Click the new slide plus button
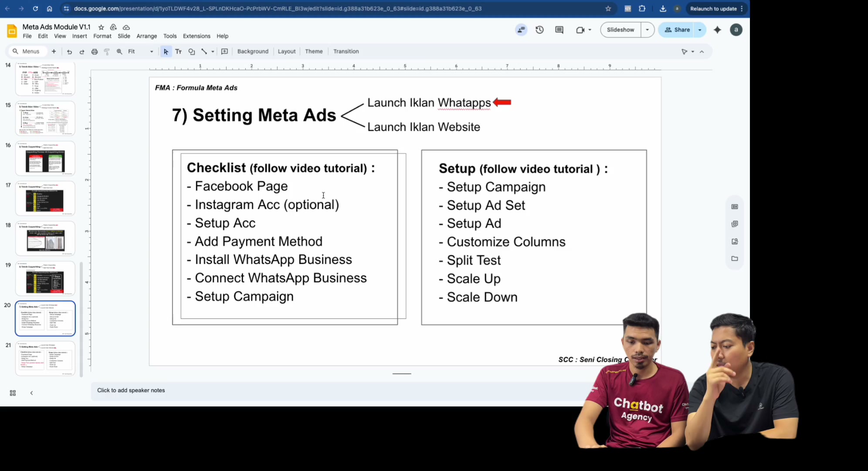This screenshot has width=868, height=471. pyautogui.click(x=54, y=51)
